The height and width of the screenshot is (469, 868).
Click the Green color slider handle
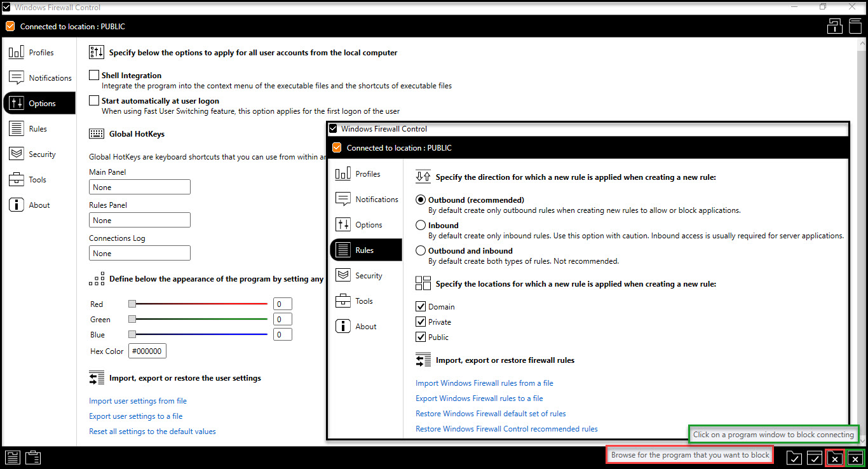tap(132, 319)
